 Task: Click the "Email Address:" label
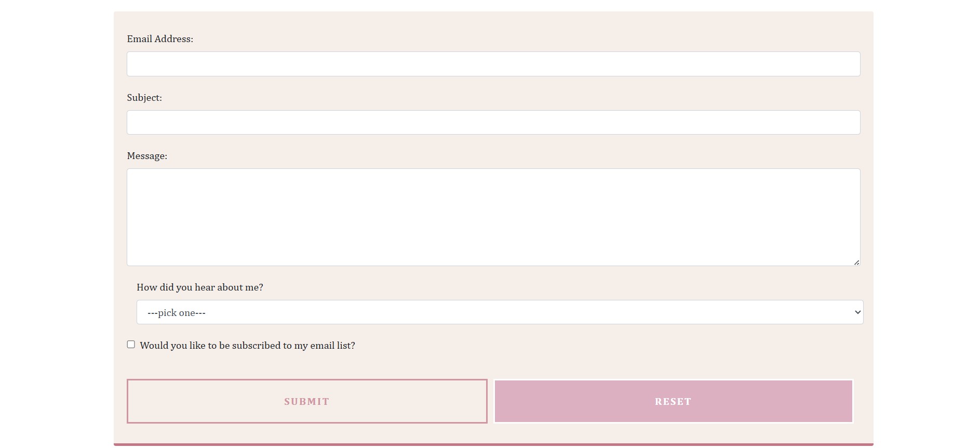coord(160,39)
